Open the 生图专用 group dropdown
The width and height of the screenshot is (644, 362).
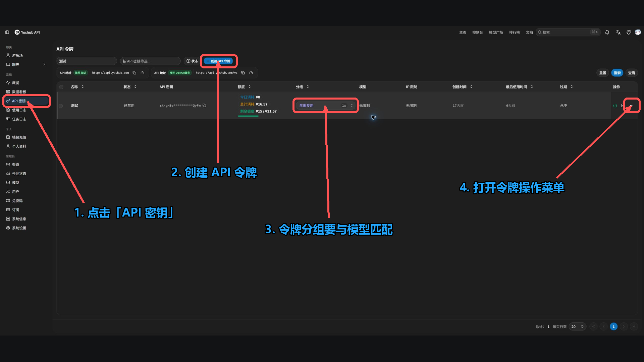point(325,106)
